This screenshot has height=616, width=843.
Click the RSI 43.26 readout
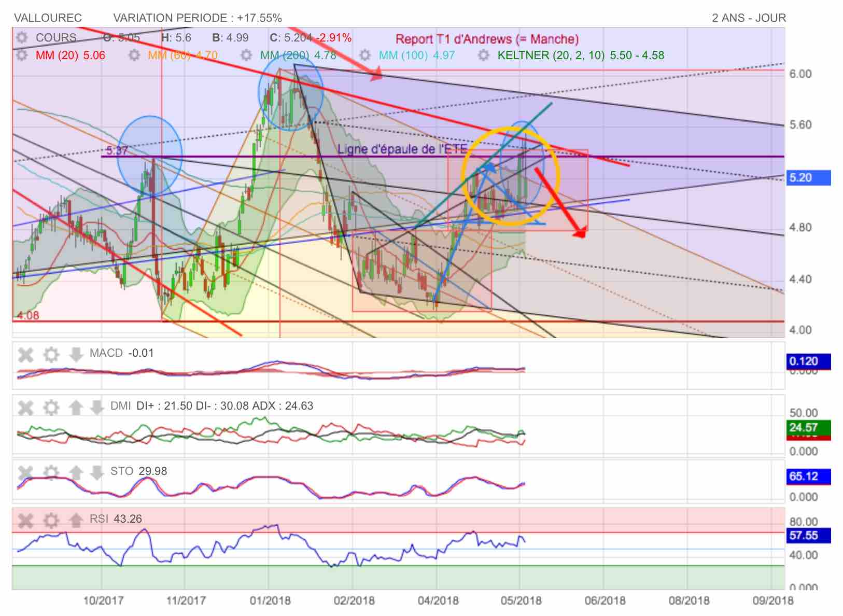pos(116,519)
